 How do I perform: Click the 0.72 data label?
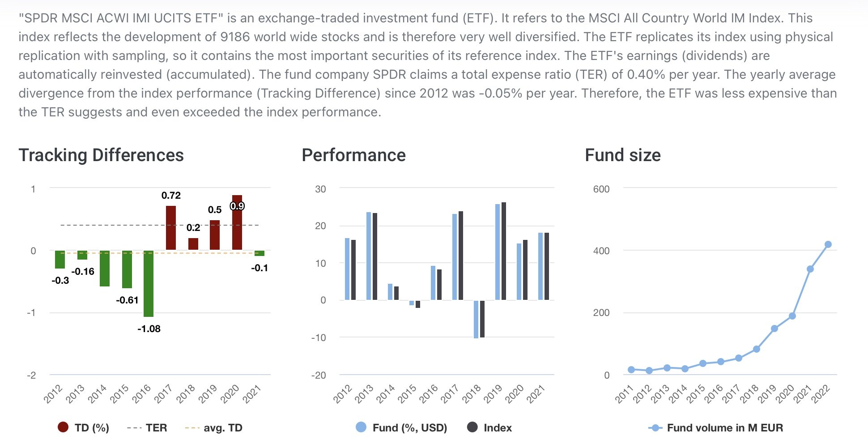tap(171, 196)
